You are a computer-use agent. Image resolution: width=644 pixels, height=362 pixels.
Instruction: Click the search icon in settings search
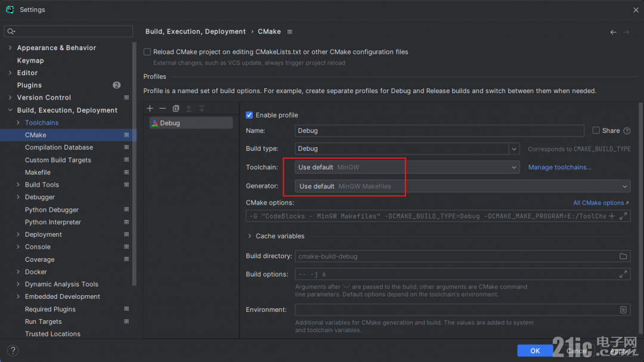coord(11,31)
